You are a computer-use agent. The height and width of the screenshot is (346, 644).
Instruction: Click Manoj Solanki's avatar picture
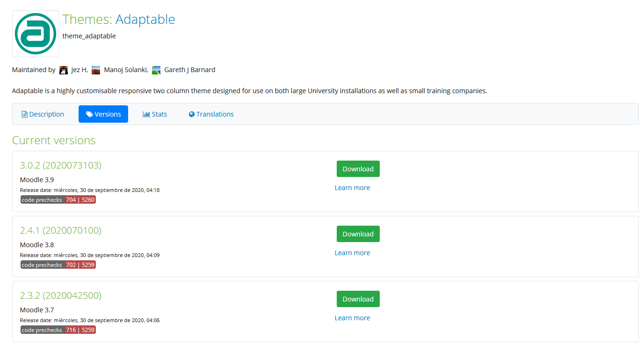(x=96, y=70)
